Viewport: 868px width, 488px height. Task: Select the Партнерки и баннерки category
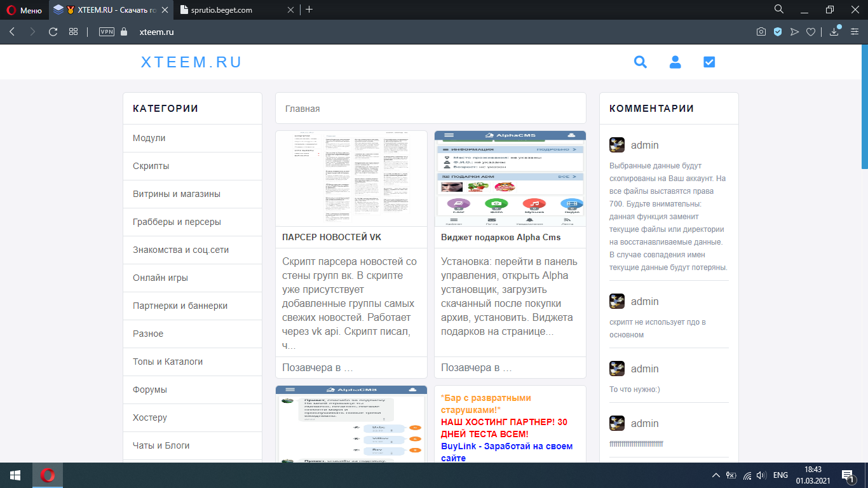click(x=193, y=306)
